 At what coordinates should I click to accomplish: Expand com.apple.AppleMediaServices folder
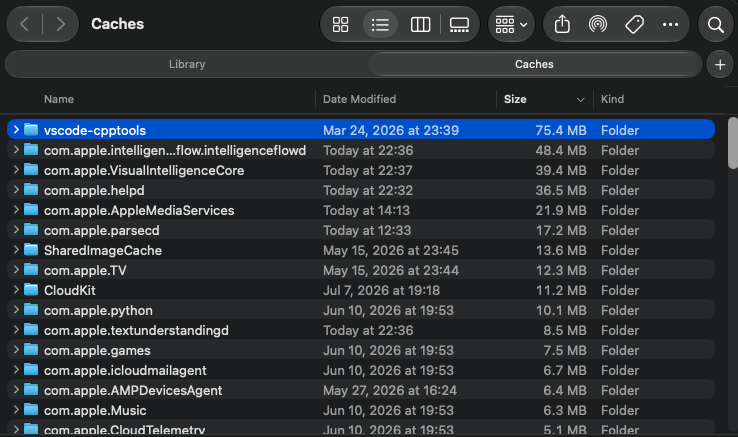tap(16, 210)
